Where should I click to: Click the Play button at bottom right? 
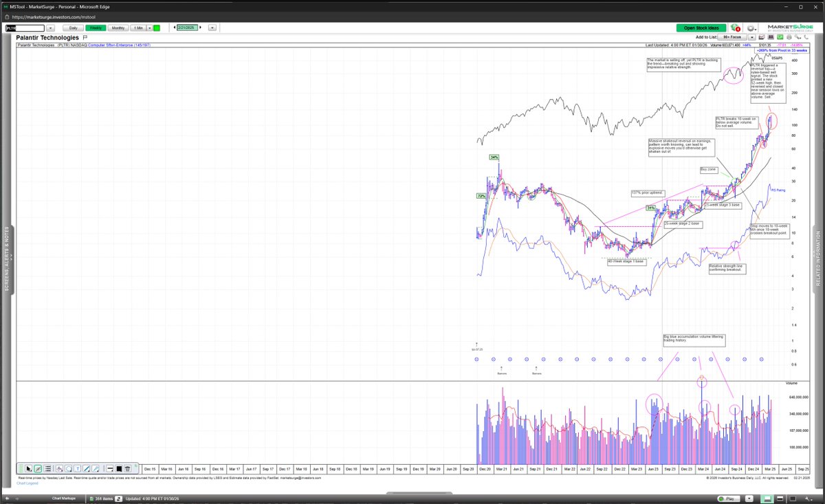(729, 498)
